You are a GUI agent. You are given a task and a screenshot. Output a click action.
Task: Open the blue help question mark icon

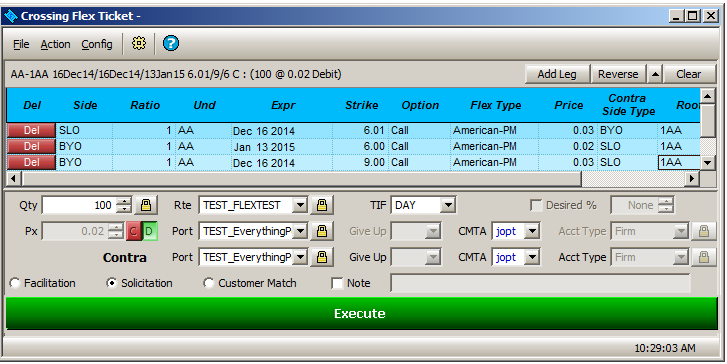coord(171,44)
